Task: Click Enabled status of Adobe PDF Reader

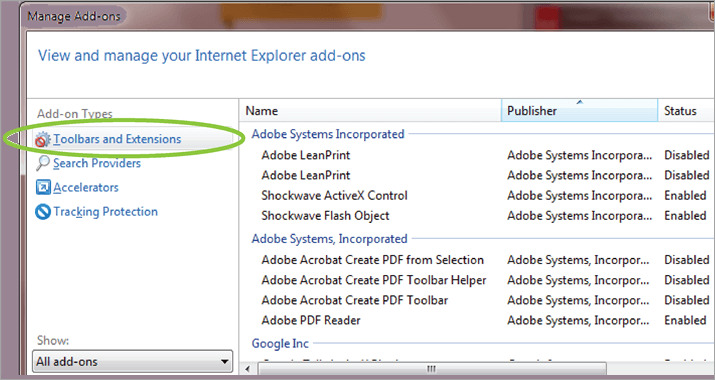Action: pyautogui.click(x=685, y=320)
